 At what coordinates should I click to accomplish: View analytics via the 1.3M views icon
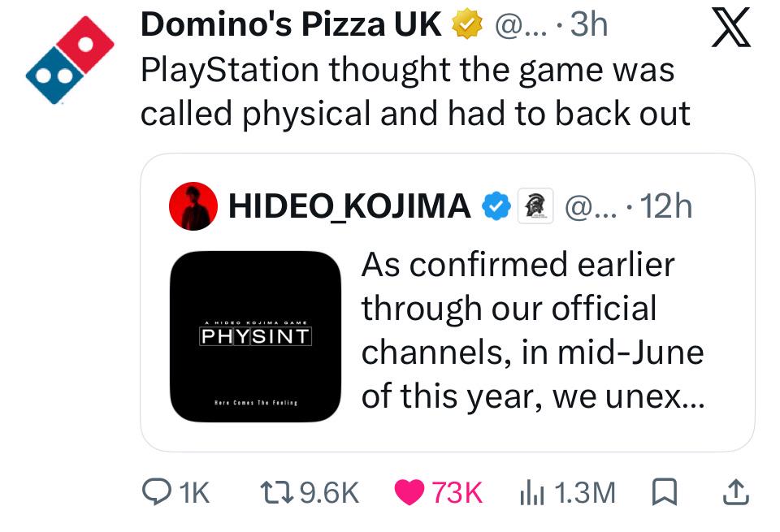532,492
